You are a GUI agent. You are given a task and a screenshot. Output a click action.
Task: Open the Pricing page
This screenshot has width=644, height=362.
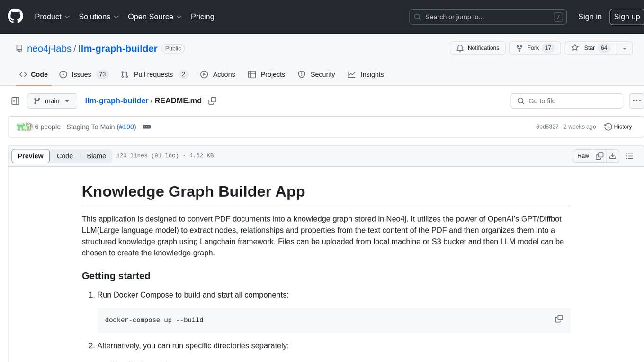pyautogui.click(x=202, y=17)
